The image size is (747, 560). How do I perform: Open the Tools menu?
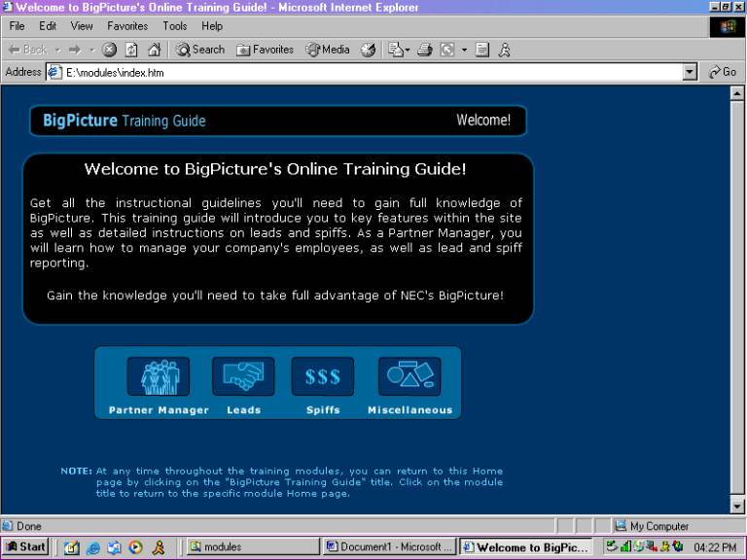coord(175,26)
